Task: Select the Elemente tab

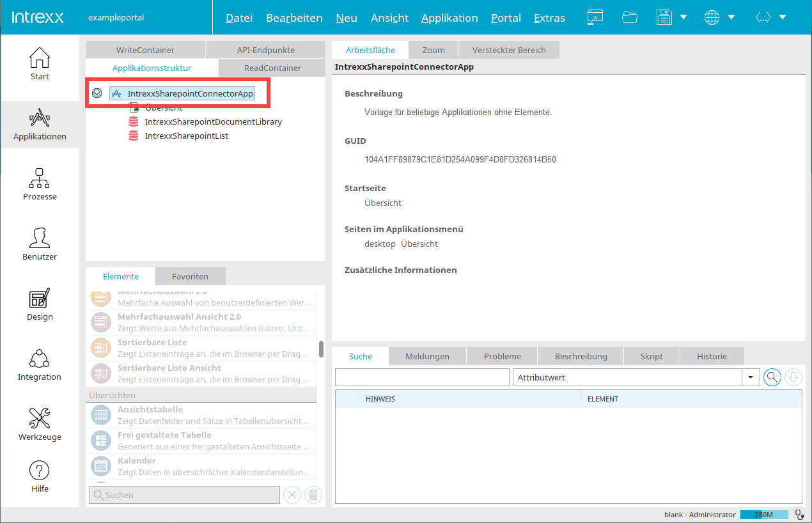Action: tap(121, 276)
